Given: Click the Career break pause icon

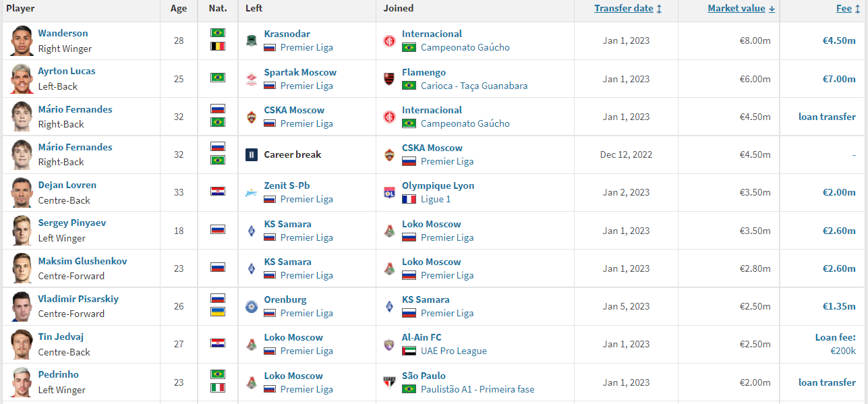Looking at the screenshot, I should [252, 154].
